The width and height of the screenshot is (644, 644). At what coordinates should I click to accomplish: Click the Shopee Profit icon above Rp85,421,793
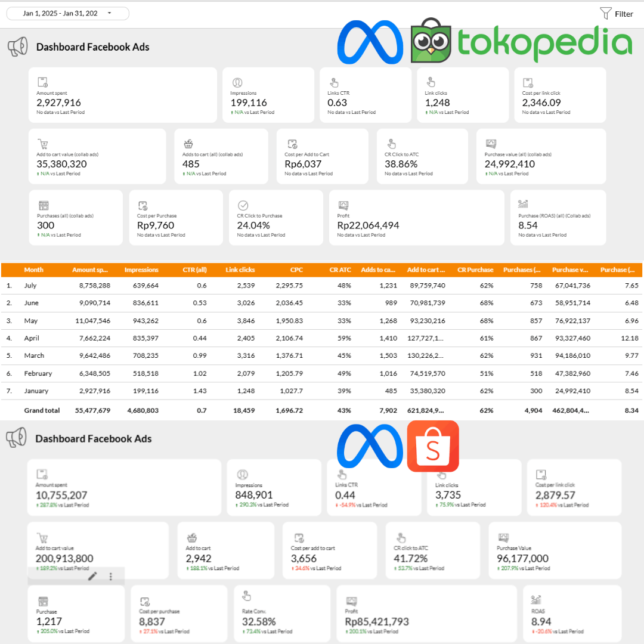(x=352, y=601)
